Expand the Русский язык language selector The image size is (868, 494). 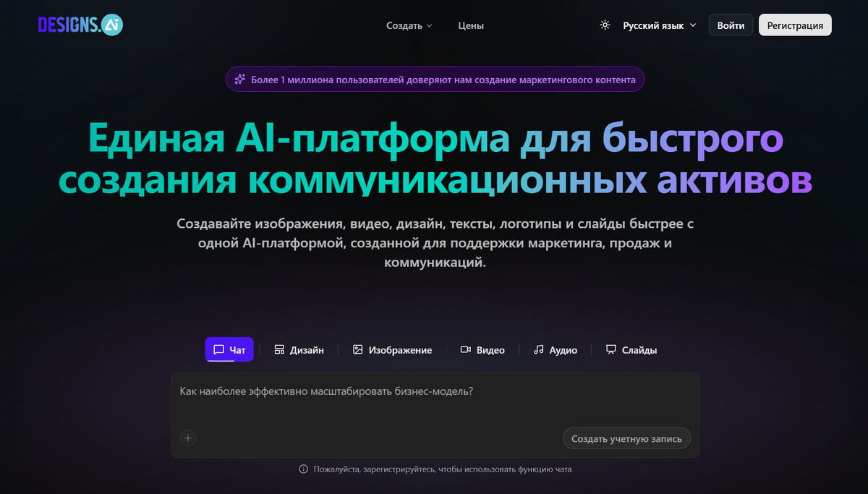click(x=659, y=25)
